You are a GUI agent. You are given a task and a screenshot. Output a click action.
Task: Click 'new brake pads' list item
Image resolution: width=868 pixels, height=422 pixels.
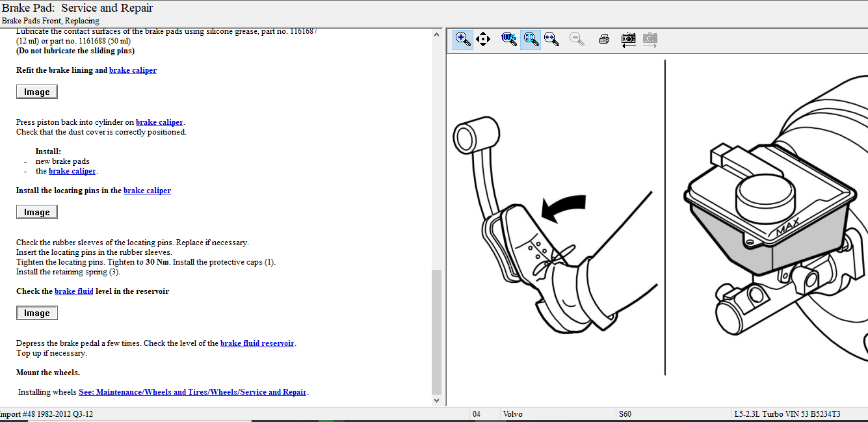coord(62,161)
